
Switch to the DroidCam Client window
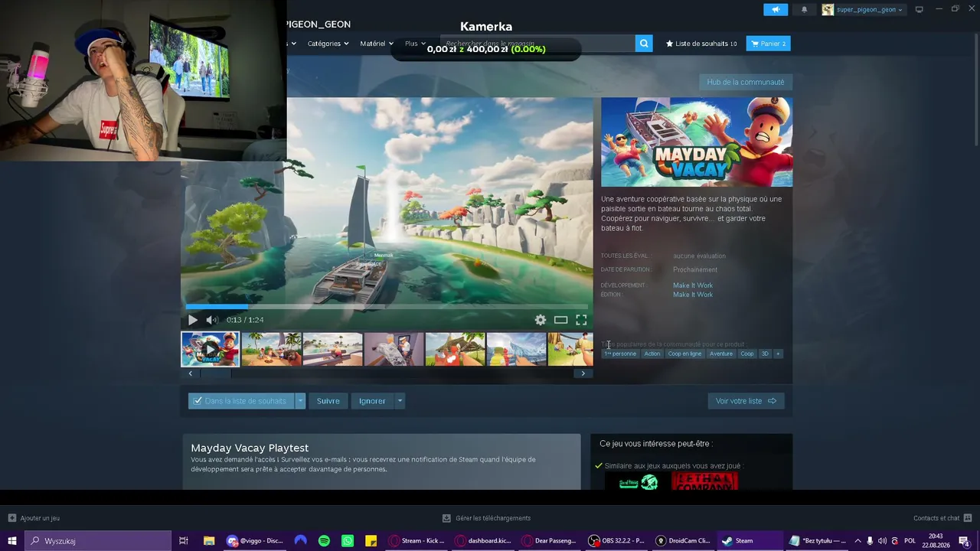[683, 541]
